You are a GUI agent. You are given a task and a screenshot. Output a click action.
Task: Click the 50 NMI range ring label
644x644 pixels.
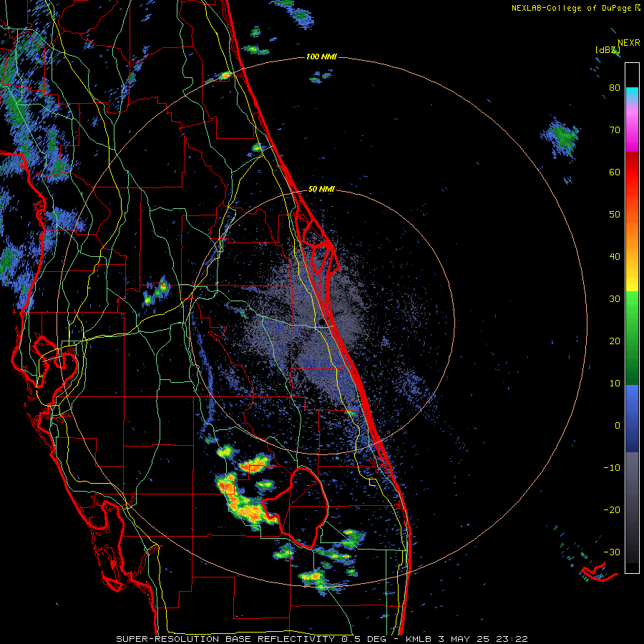tap(321, 190)
